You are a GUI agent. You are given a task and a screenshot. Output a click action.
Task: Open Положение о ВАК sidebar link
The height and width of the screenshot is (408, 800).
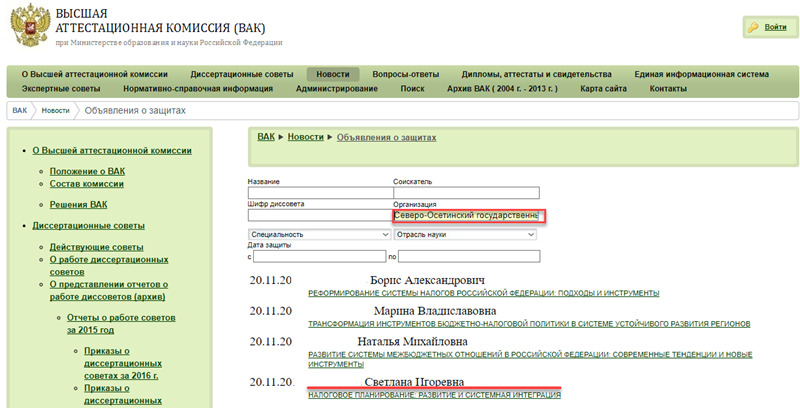(x=87, y=171)
